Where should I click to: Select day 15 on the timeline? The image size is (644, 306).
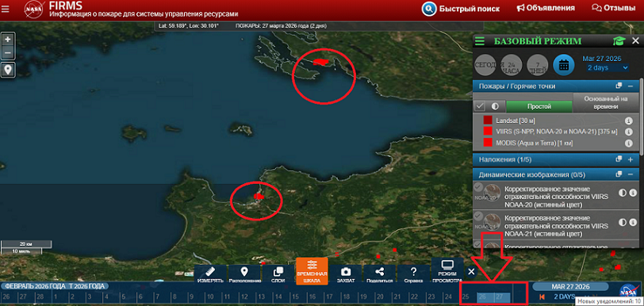[x=295, y=296]
